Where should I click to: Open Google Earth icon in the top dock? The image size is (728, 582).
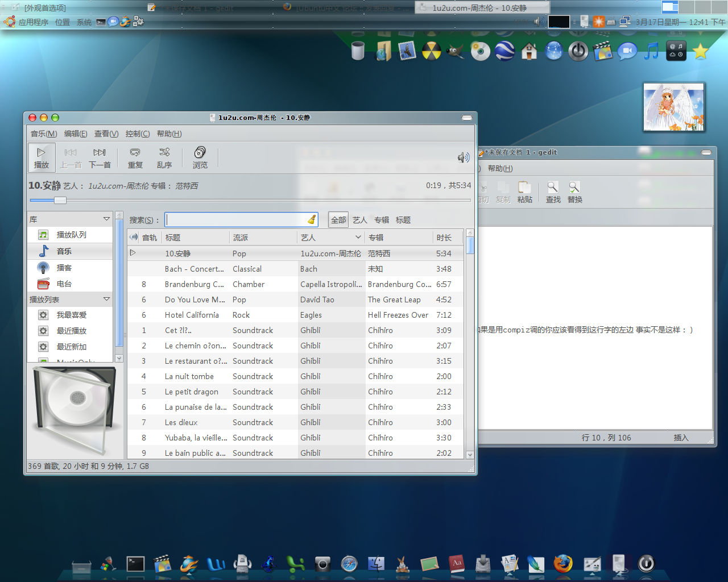(x=504, y=51)
